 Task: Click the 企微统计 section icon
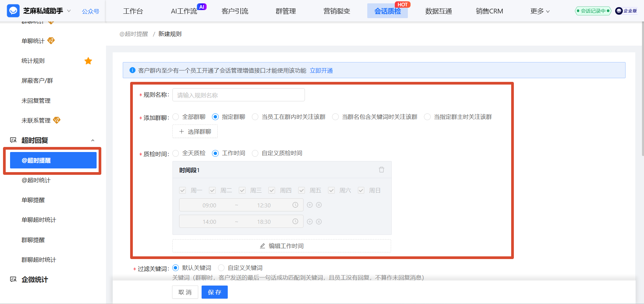click(13, 279)
